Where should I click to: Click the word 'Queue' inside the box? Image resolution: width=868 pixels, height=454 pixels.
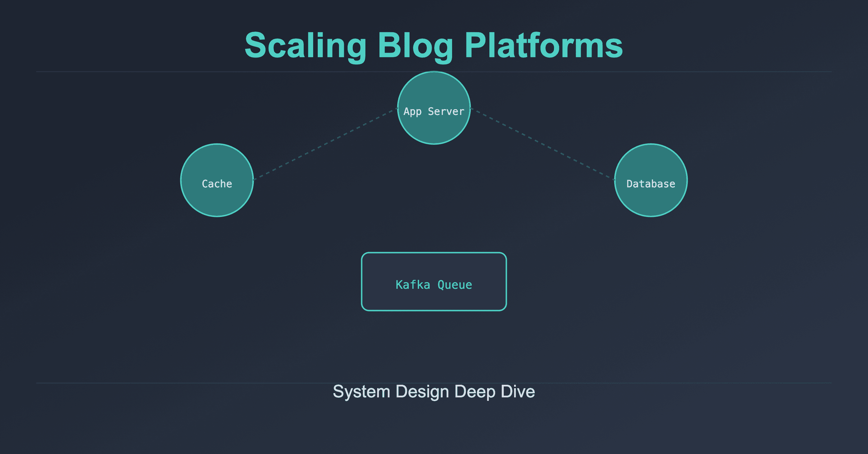pos(455,285)
